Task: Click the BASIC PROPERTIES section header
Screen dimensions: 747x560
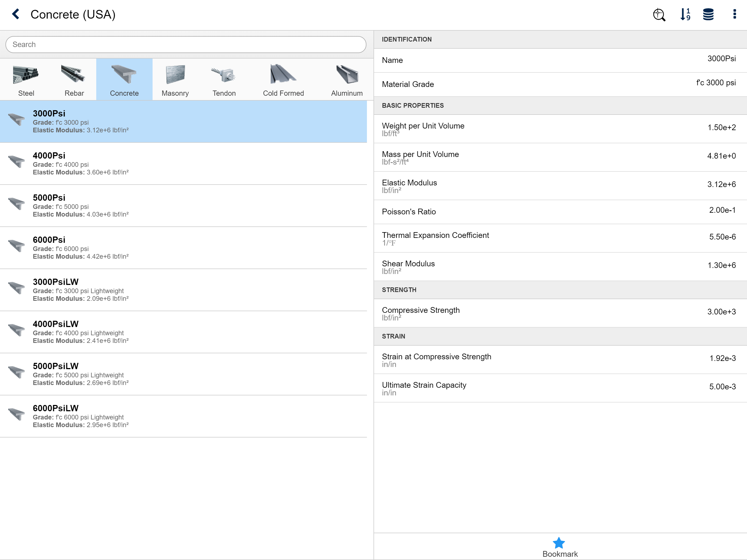Action: 560,106
